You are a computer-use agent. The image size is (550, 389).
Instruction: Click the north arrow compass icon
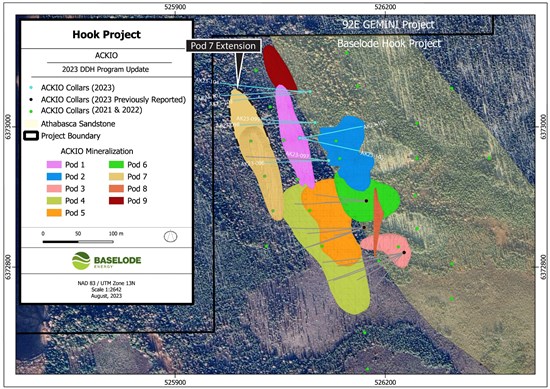coord(170,236)
